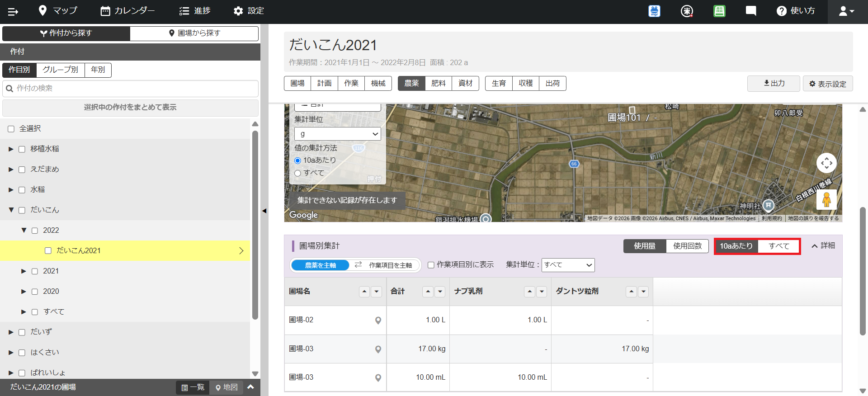Collapse left panel with the arrow handle
868x396 pixels.
(x=264, y=211)
